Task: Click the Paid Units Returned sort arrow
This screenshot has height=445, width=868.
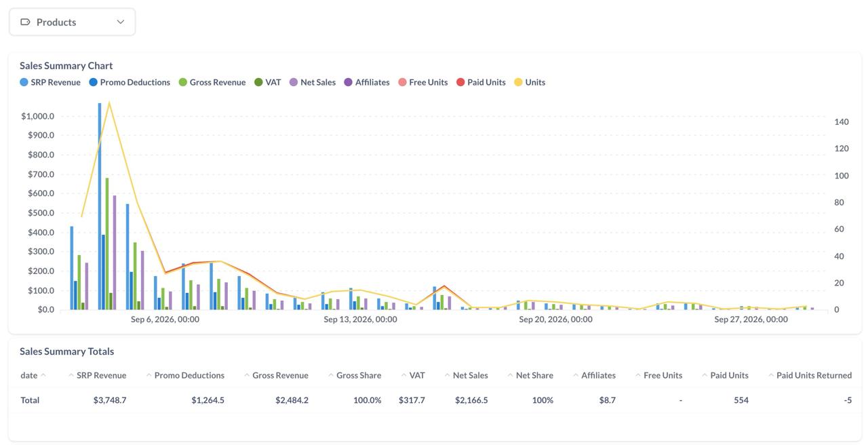Action: point(771,375)
